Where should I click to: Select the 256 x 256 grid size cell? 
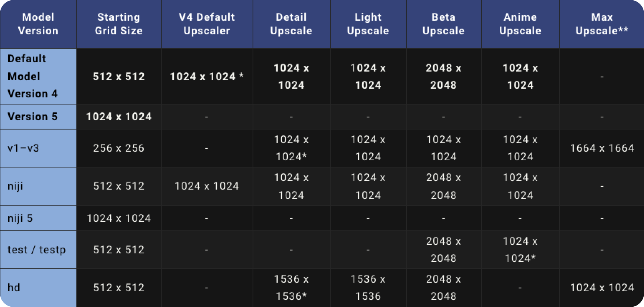[x=119, y=148]
